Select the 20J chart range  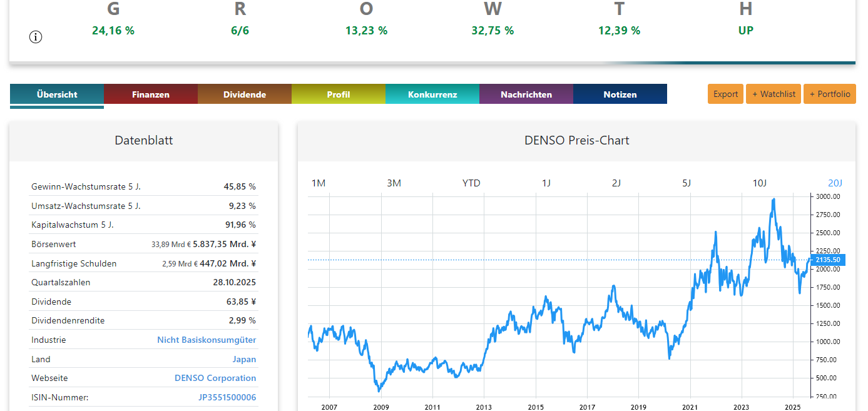point(835,183)
